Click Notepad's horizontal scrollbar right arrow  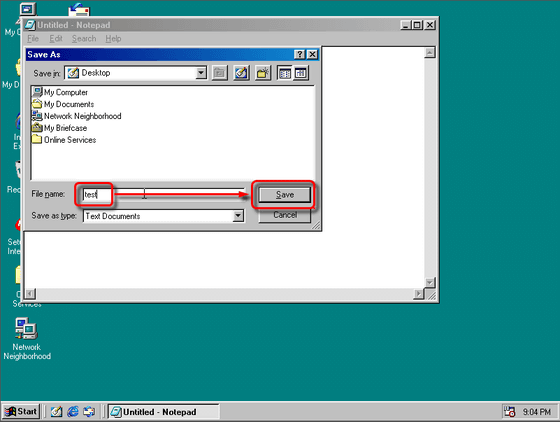pos(419,293)
